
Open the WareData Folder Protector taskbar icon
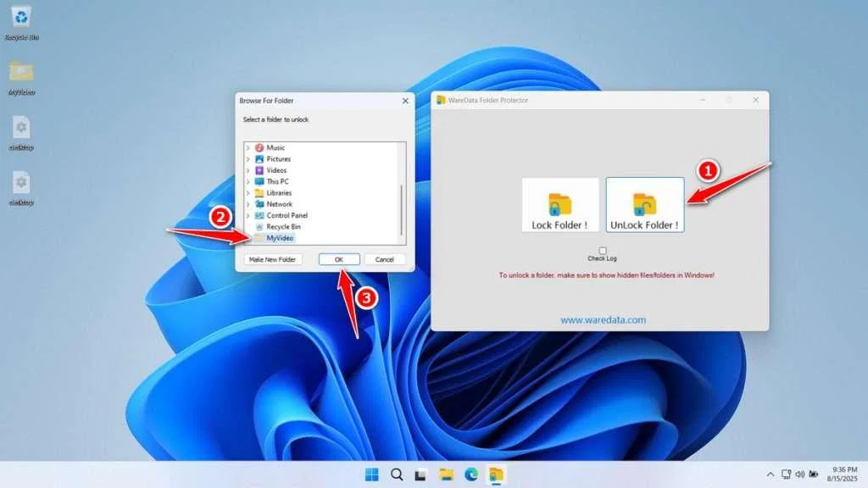pyautogui.click(x=496, y=475)
